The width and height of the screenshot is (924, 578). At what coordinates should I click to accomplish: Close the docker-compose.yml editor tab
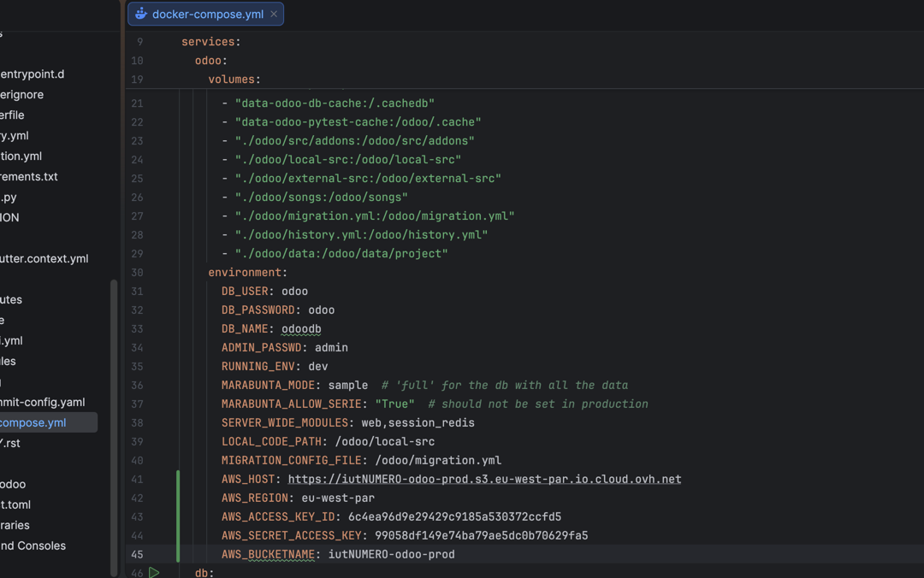pos(274,14)
